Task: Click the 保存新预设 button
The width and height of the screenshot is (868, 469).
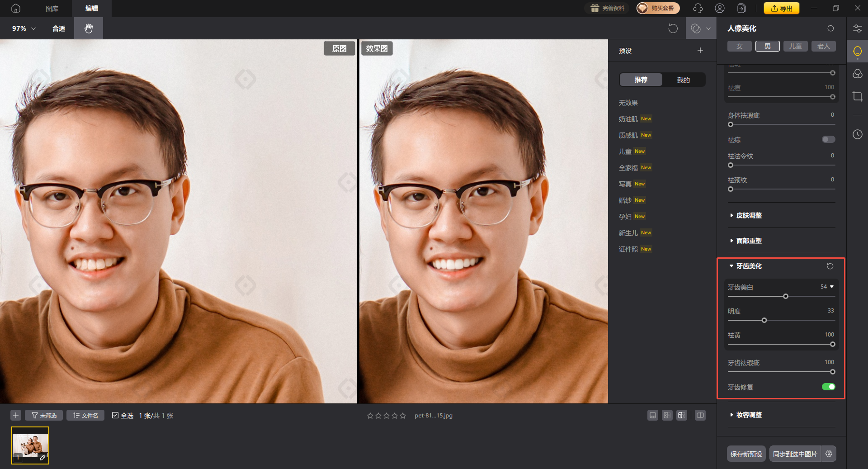Action: click(x=746, y=454)
